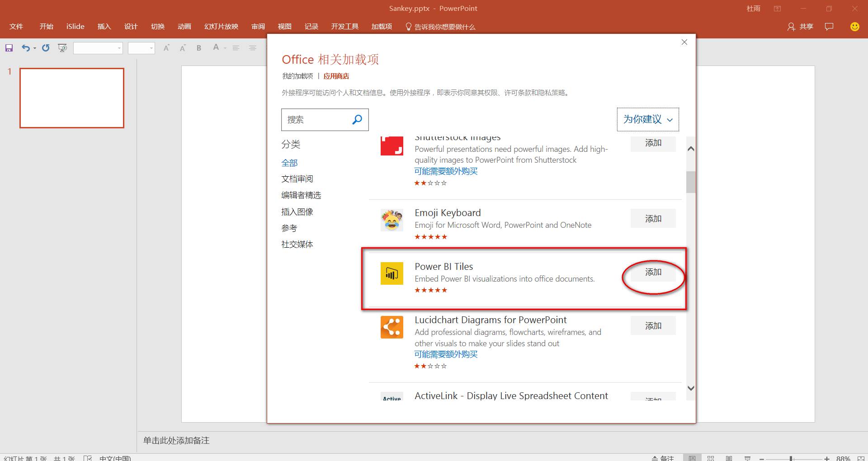Click the add-in list scroll-up arrow
Viewport: 868px width, 461px height.
tap(690, 149)
